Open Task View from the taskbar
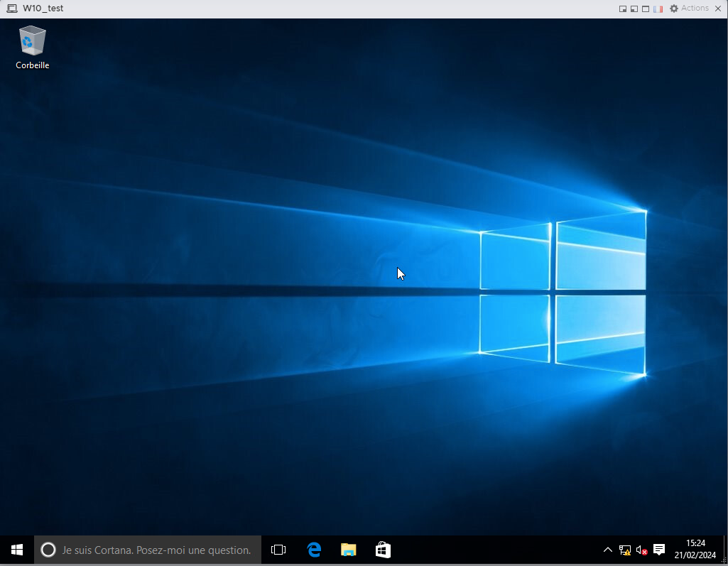This screenshot has width=728, height=566. pyautogui.click(x=278, y=550)
